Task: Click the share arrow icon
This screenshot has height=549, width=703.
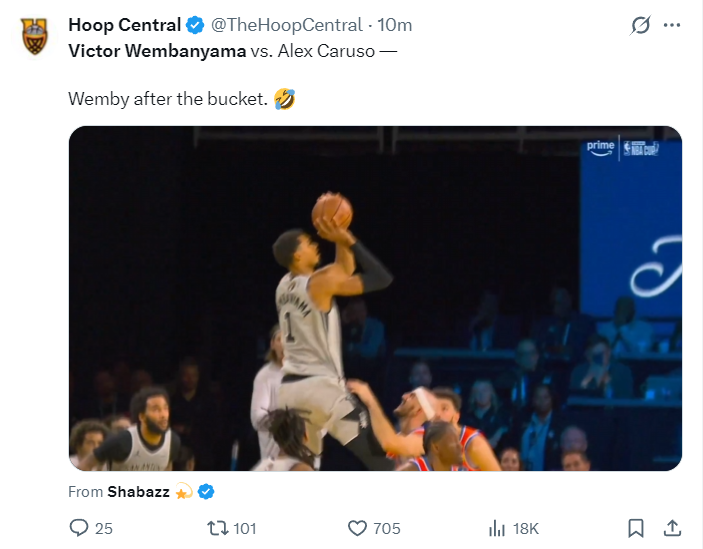Action: click(x=673, y=527)
